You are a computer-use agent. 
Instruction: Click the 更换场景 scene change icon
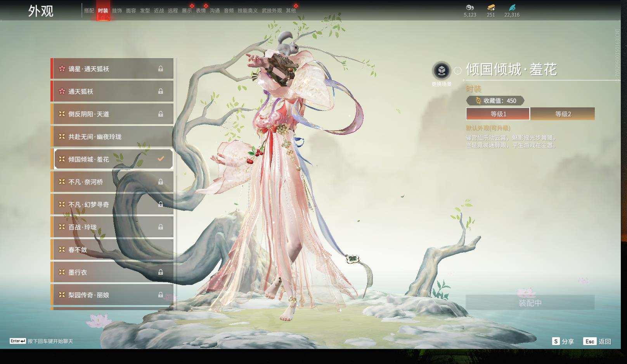pos(441,71)
